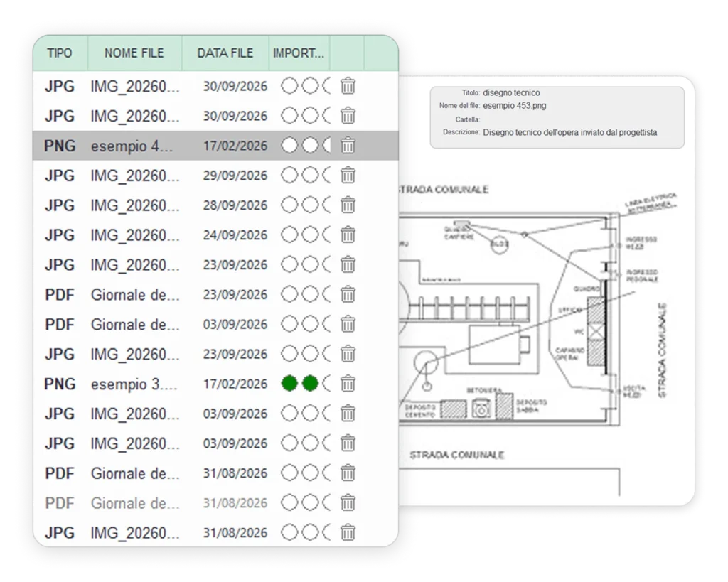Viewport: 728px width, 582px height.
Task: Toggle first circle on esempio 4 row
Action: [x=289, y=145]
